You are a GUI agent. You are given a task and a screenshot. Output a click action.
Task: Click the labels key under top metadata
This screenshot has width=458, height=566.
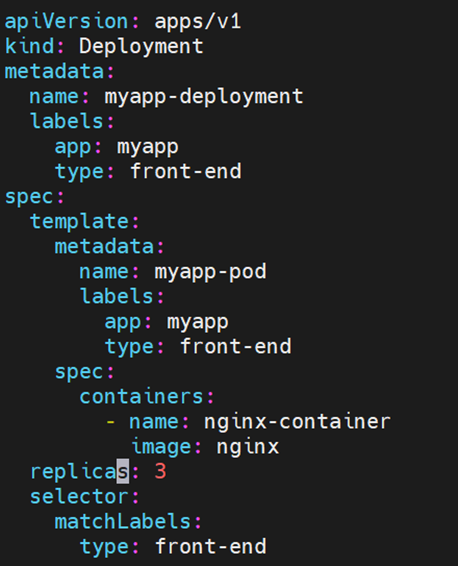[67, 121]
